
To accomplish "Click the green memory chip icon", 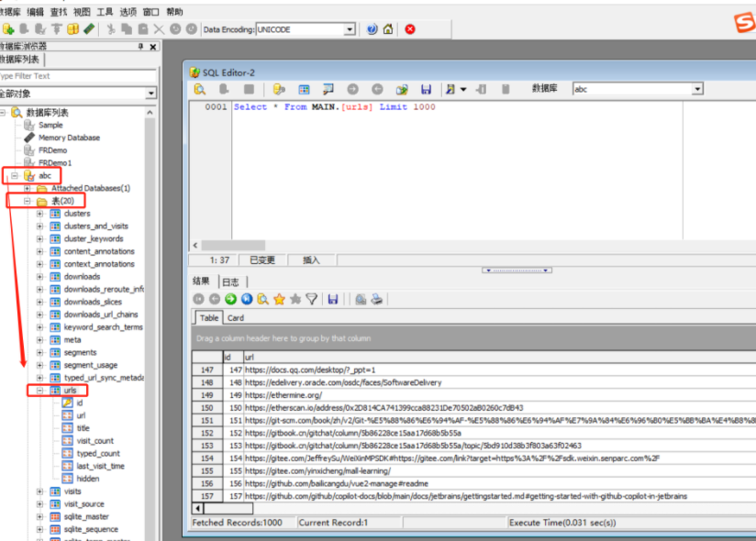I will (x=89, y=29).
